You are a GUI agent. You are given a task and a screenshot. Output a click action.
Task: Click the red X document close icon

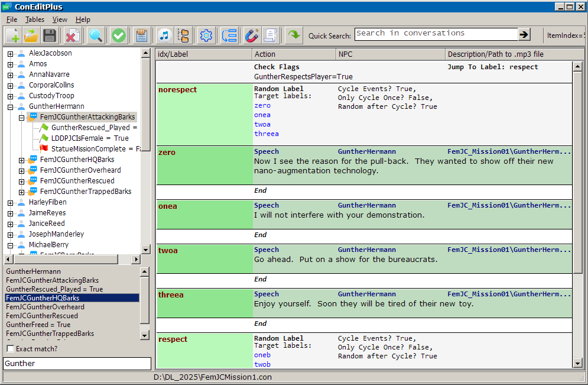tap(73, 35)
